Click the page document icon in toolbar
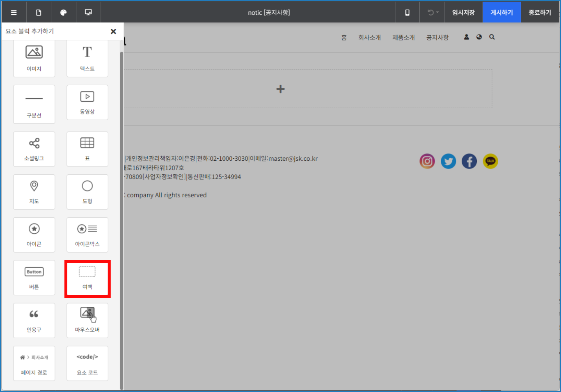 pos(39,12)
